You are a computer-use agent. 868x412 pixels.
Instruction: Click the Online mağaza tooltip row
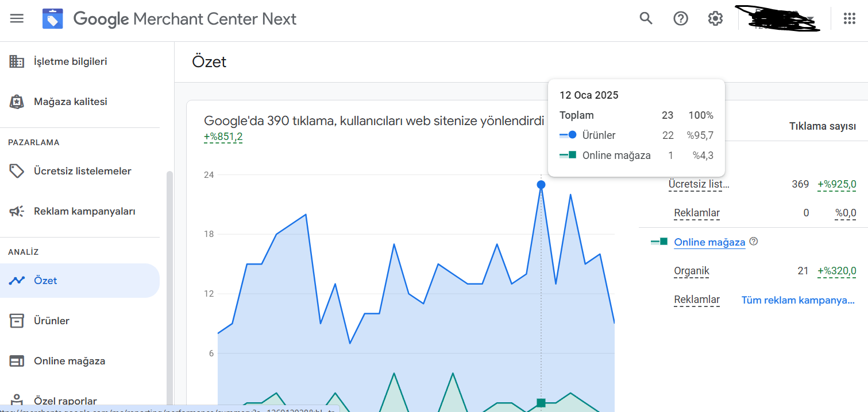pyautogui.click(x=636, y=155)
